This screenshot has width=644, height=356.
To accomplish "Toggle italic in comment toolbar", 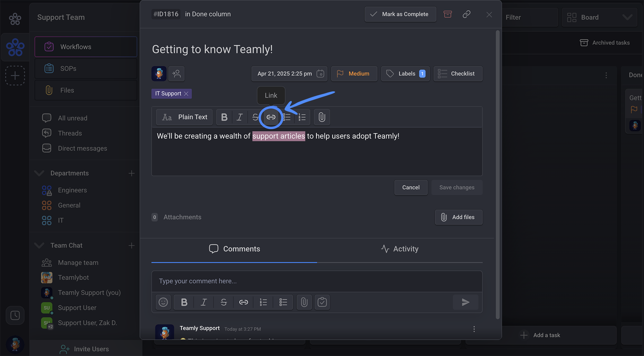I will [x=204, y=302].
